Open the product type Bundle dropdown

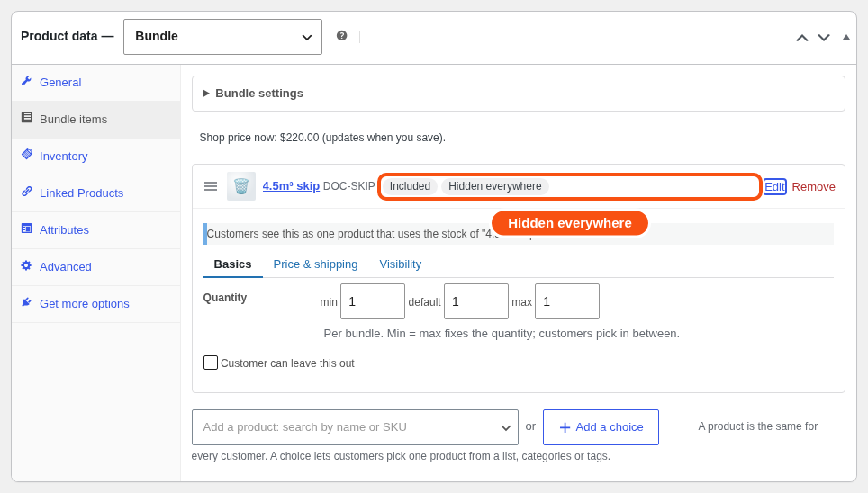coord(222,37)
